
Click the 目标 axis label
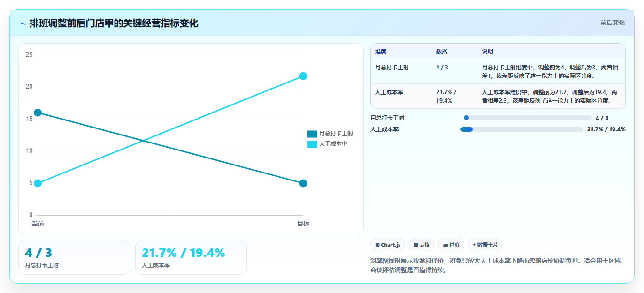click(x=303, y=224)
